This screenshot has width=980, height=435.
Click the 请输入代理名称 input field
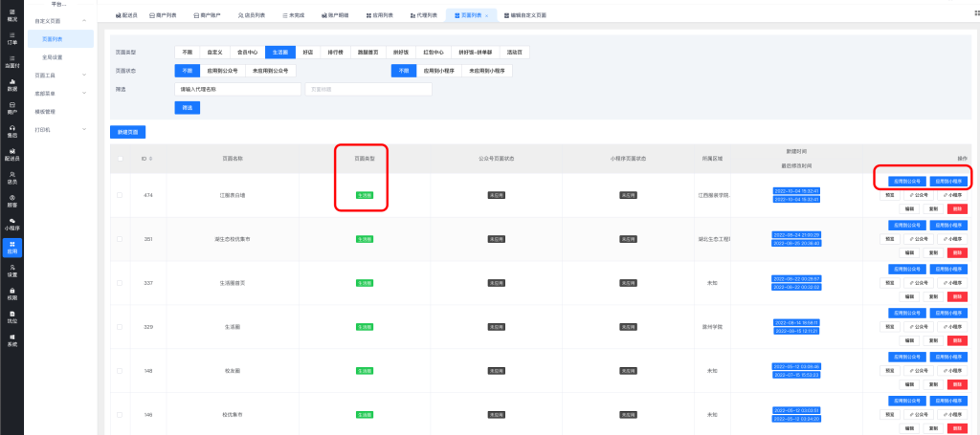pyautogui.click(x=235, y=89)
